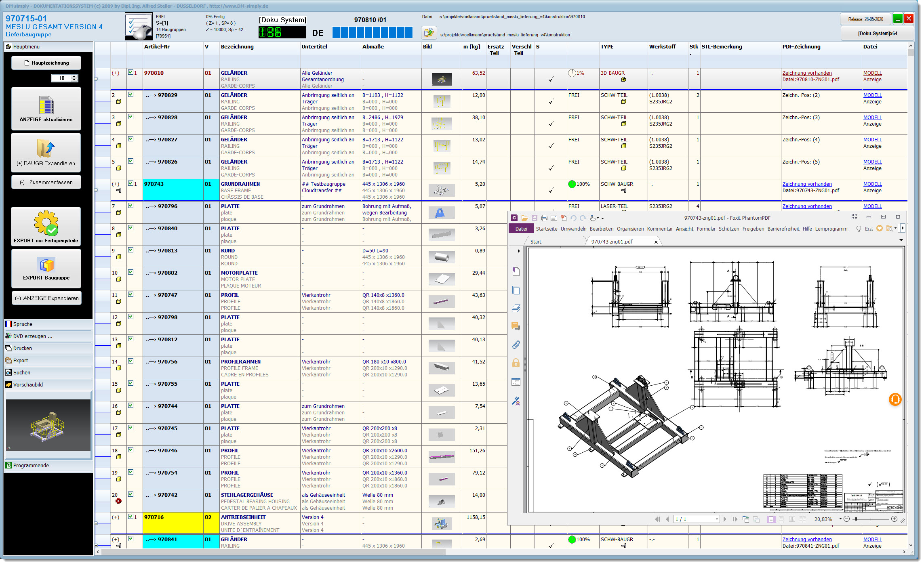Select facing pages view in Foxit
This screenshot has width=924, height=565.
[x=792, y=519]
